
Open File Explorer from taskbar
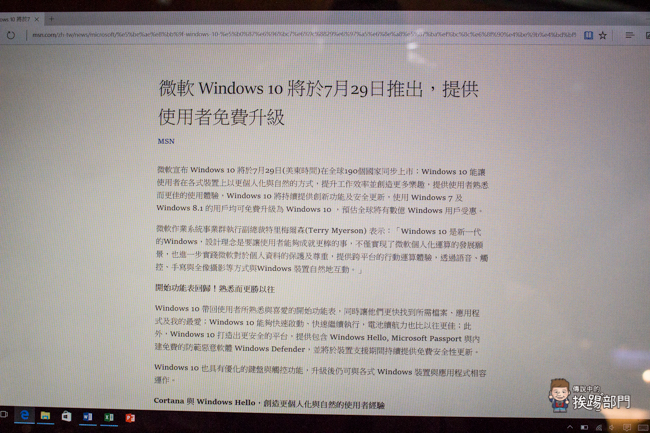tap(45, 416)
